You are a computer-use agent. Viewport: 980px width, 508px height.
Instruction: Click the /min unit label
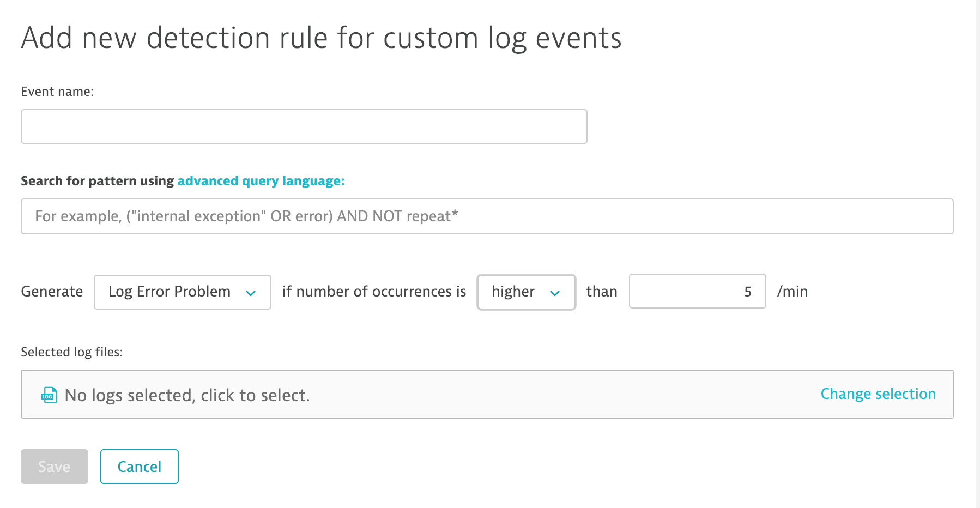(x=792, y=292)
